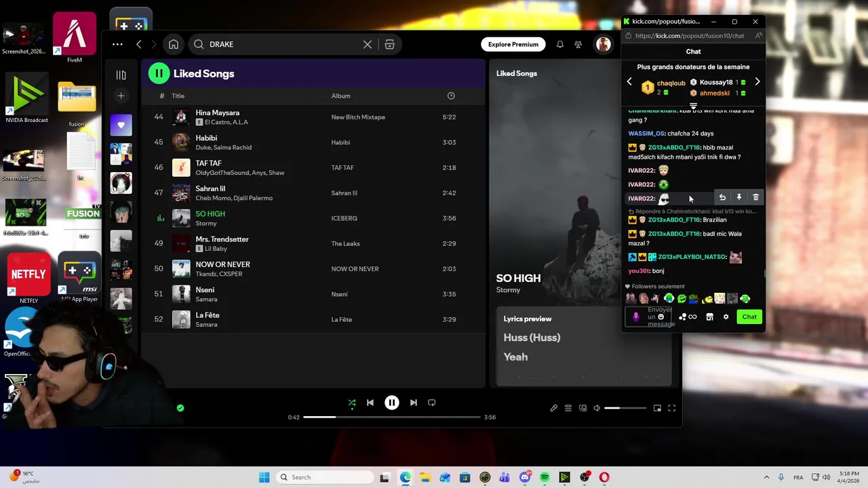Click the Kick message input field
This screenshot has height=488, width=868.
pyautogui.click(x=650, y=317)
